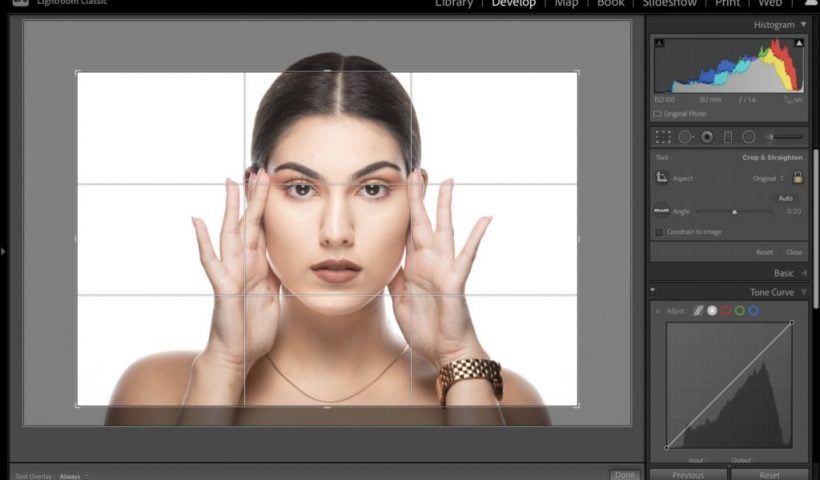Click the Done button below the photo
Screen dimensions: 820x480
point(624,475)
